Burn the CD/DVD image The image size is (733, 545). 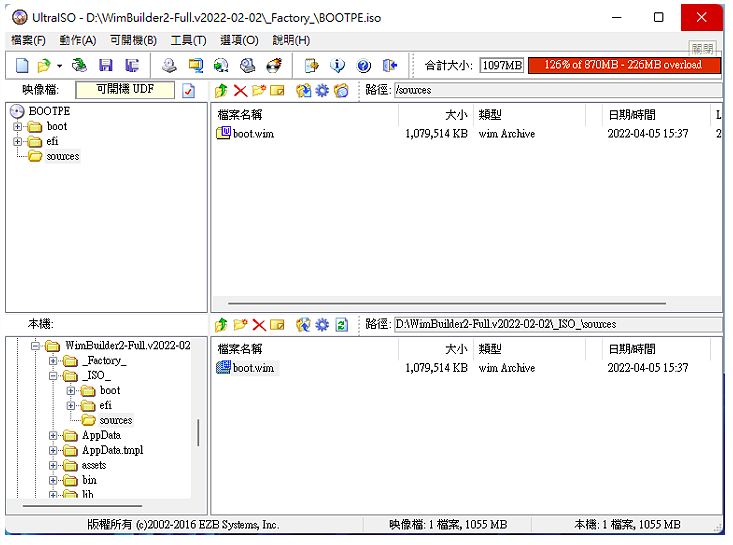(x=274, y=65)
